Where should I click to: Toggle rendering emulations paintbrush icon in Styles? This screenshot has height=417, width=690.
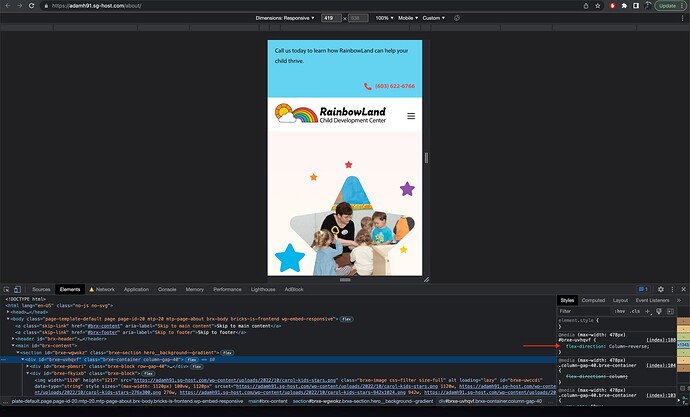click(x=659, y=311)
